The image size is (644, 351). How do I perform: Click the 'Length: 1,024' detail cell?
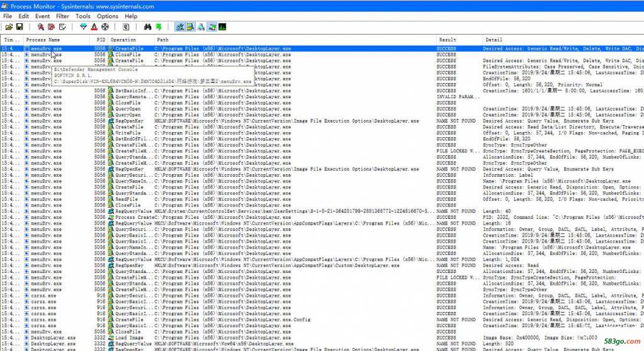(500, 259)
